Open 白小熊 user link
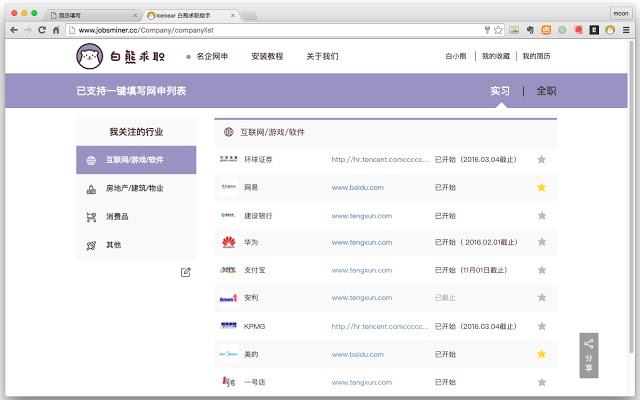This screenshot has height=400, width=640. (x=456, y=56)
